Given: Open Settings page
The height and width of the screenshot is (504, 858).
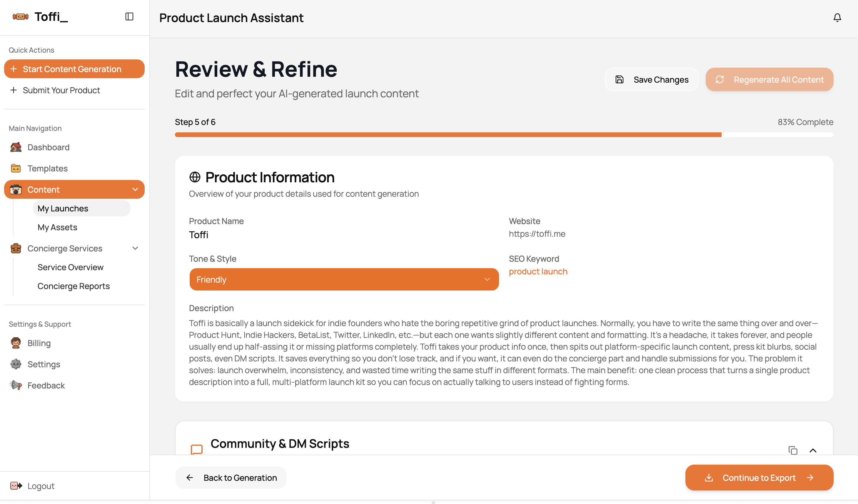Looking at the screenshot, I should click(x=74, y=364).
